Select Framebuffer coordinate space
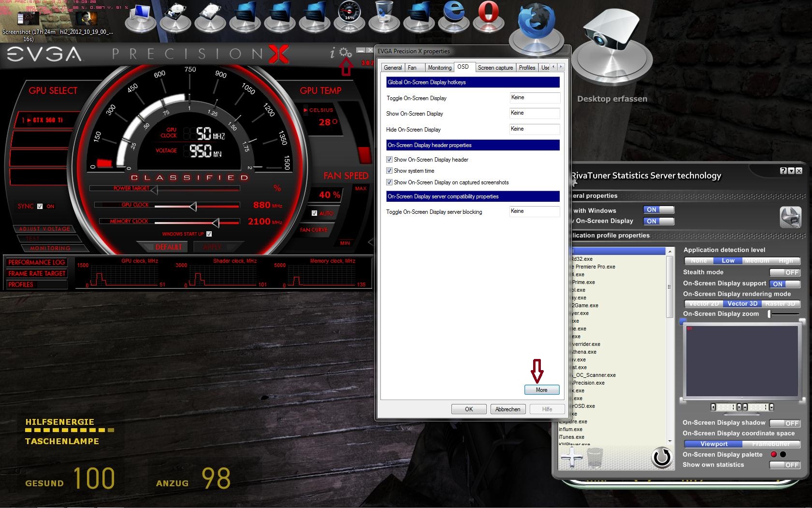Screen dimensions: 812x508 pyautogui.click(x=771, y=444)
